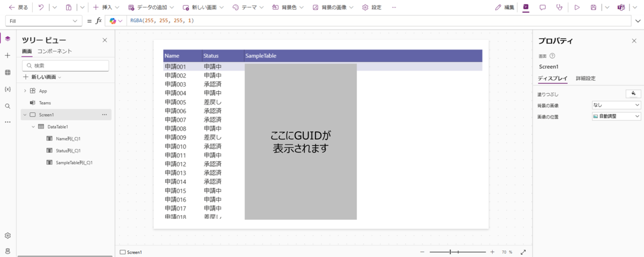Screen dimensions: 644x257
Task: Open the dropdown arrow next to Save
Action: (607, 8)
